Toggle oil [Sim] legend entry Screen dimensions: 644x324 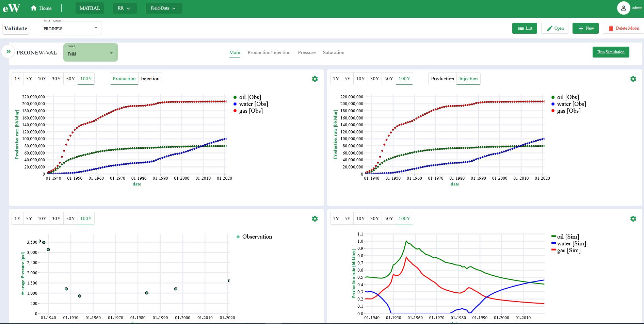click(565, 237)
